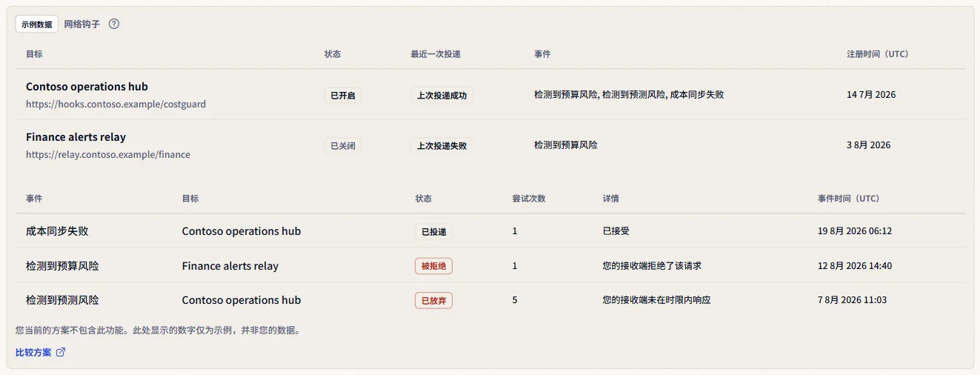This screenshot has width=980, height=375.
Task: Click the timestamp 19 8月 2026 06:12
Action: pyautogui.click(x=855, y=231)
